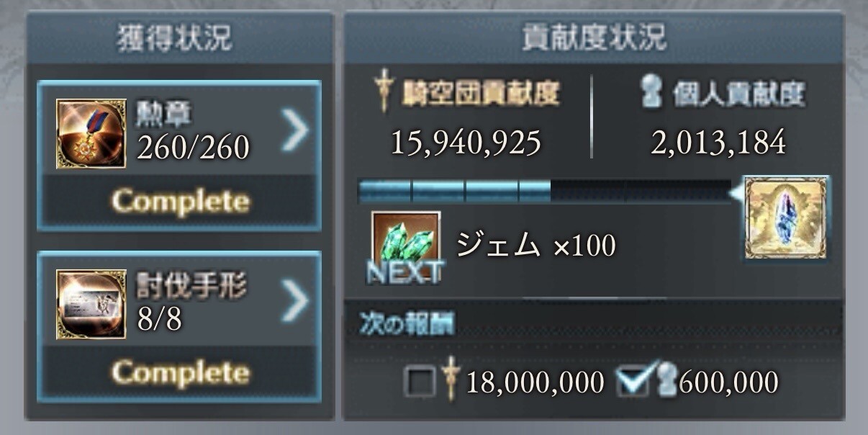Image resolution: width=868 pixels, height=435 pixels.
Task: Toggle the checked individual contribution checkbox
Action: (633, 382)
